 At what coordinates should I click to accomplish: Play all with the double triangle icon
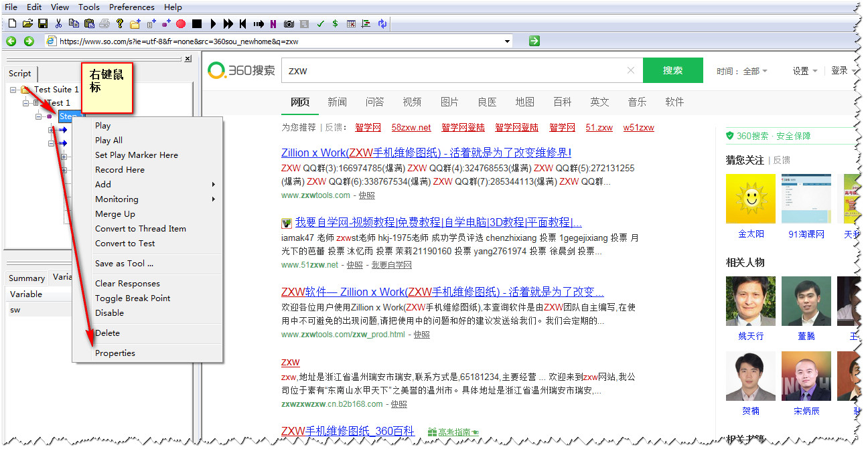(228, 23)
